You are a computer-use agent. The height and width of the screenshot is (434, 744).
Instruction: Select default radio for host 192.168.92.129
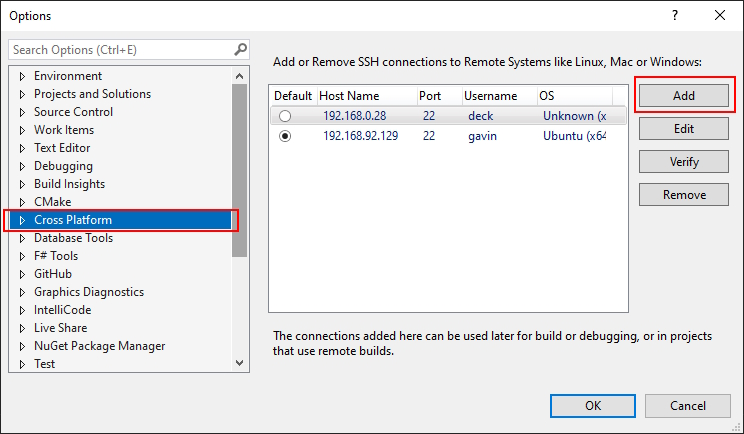285,136
